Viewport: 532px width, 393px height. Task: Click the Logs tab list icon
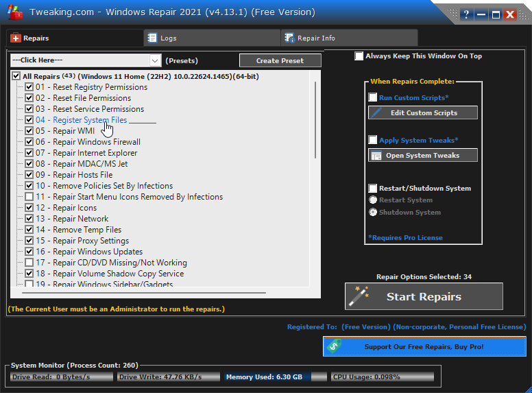coord(152,38)
